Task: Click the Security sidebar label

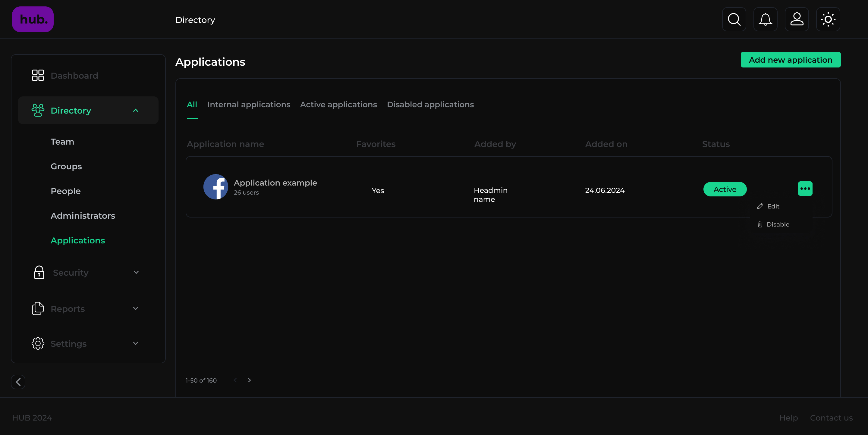Action: pyautogui.click(x=71, y=273)
